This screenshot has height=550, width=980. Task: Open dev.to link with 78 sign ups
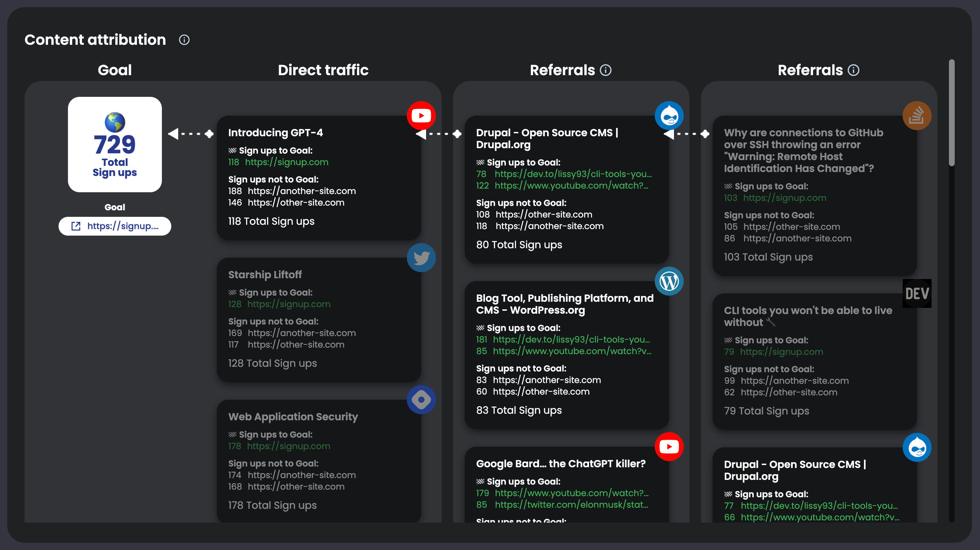click(x=573, y=174)
